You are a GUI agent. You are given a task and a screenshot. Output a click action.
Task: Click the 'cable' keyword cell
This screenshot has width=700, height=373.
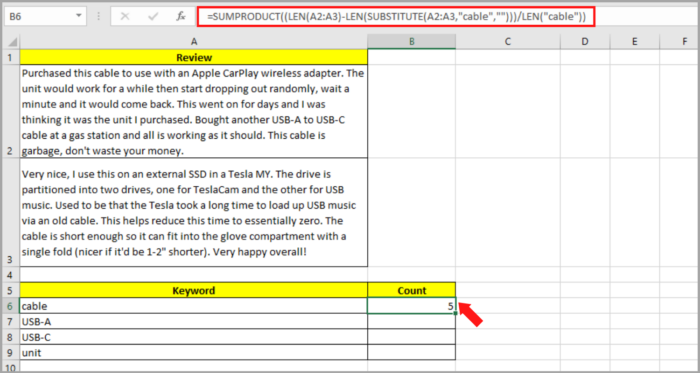[x=194, y=306]
